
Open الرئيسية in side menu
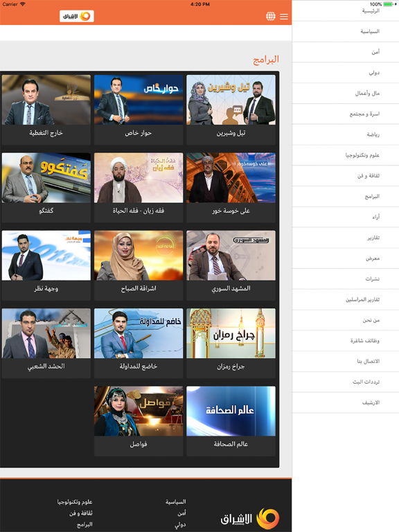tap(346, 11)
